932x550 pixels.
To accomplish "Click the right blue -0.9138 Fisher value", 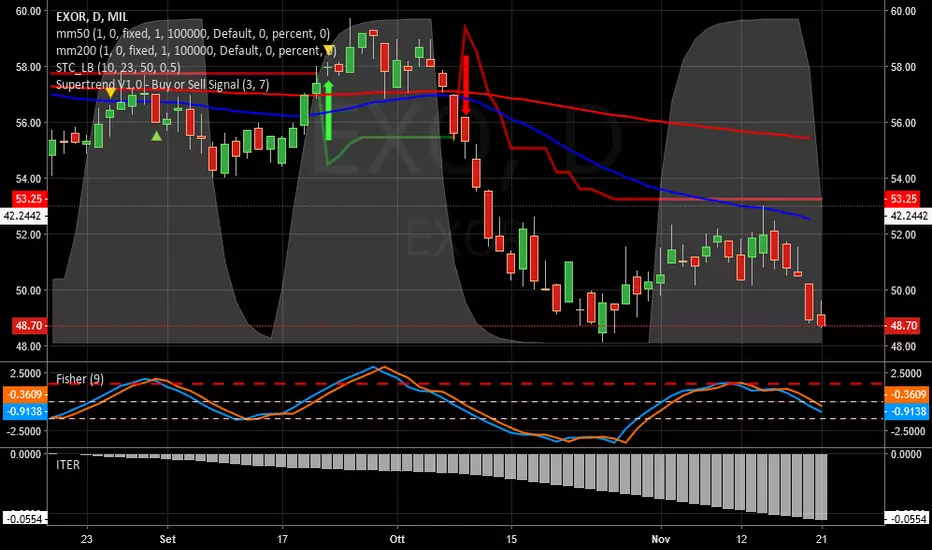I will 906,411.
